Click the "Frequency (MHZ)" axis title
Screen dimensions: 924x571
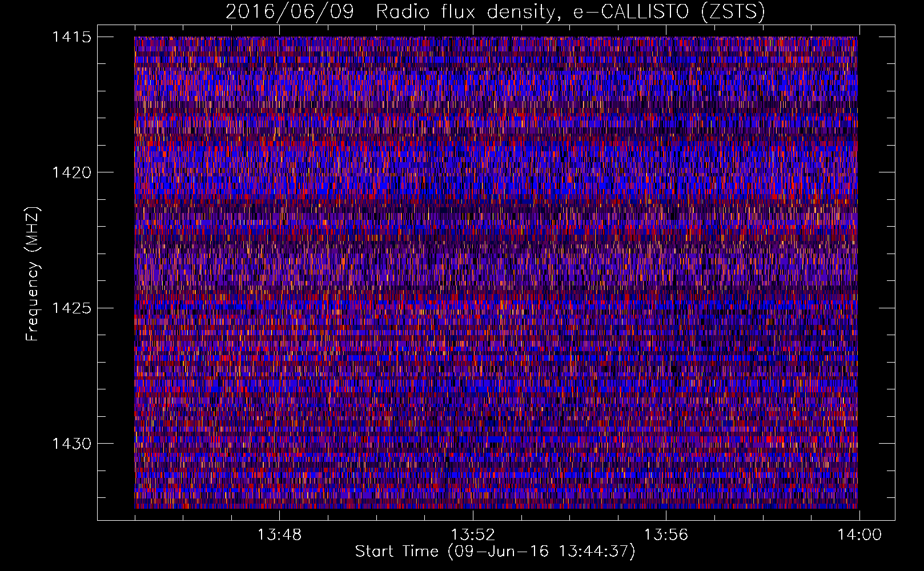33,274
